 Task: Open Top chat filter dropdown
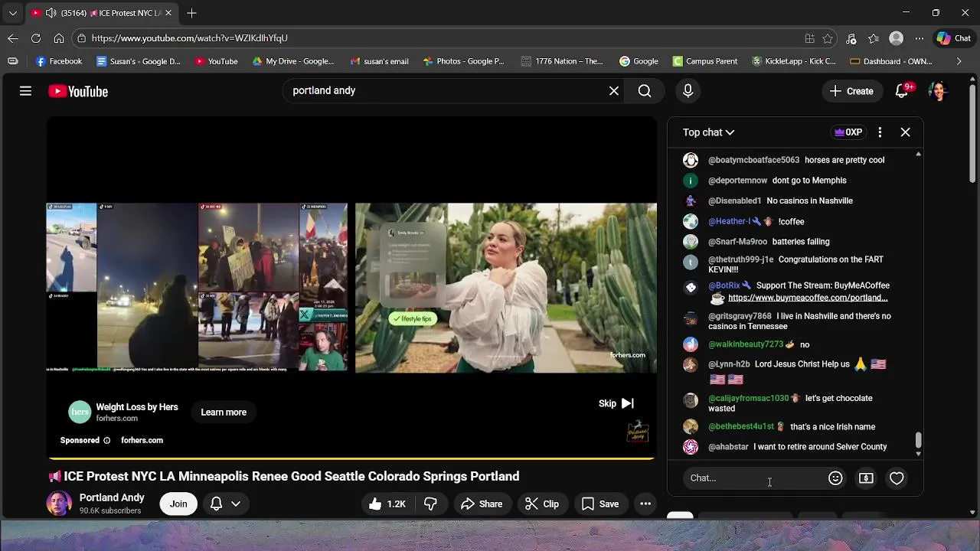point(708,132)
